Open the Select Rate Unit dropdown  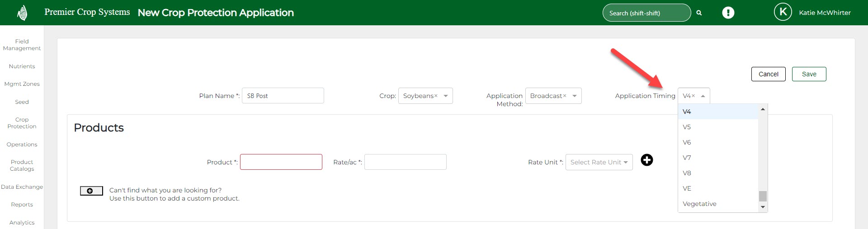coord(599,162)
